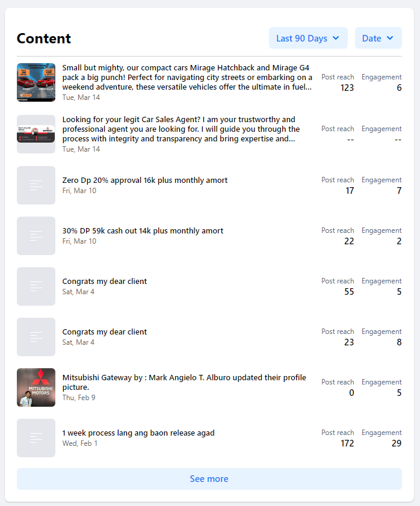
Task: Open the Mirage Hatchback post thumbnail
Action: tap(36, 82)
